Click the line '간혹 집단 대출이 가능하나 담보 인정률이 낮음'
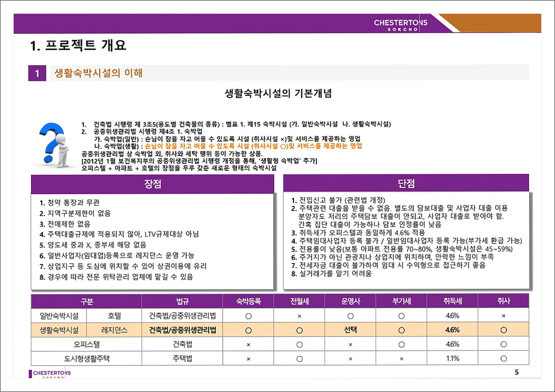The image size is (555, 392). coord(370,224)
